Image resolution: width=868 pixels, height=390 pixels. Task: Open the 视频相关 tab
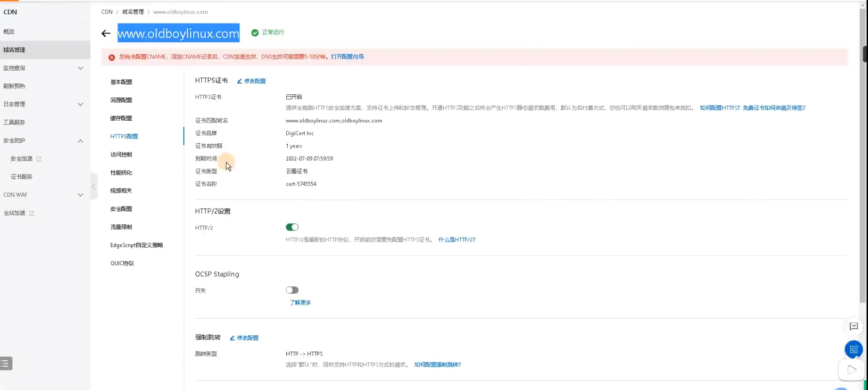[121, 191]
